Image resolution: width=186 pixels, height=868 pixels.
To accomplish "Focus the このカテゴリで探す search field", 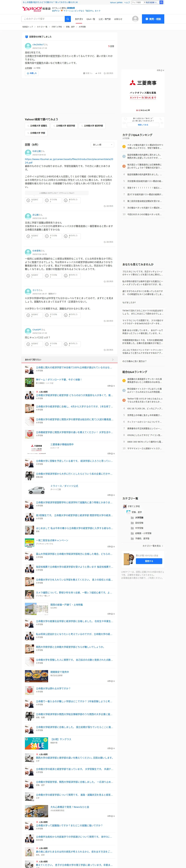I will point(43,19).
